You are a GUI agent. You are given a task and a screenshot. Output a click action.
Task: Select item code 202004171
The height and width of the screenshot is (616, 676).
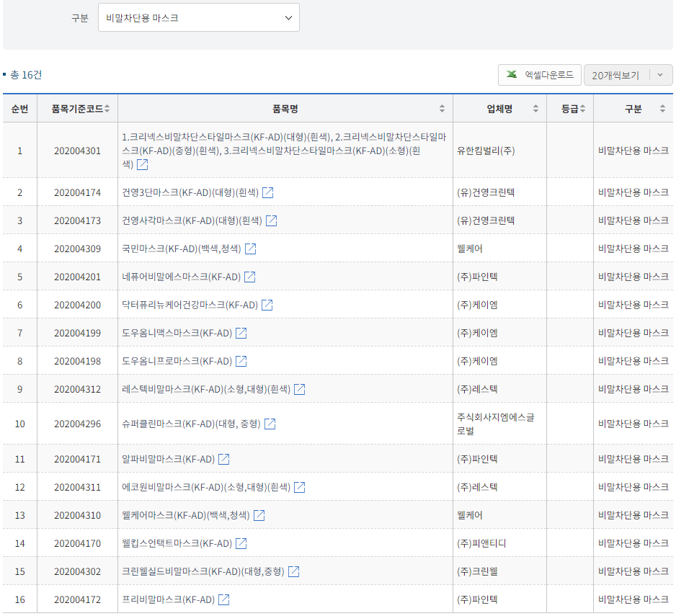coord(77,459)
